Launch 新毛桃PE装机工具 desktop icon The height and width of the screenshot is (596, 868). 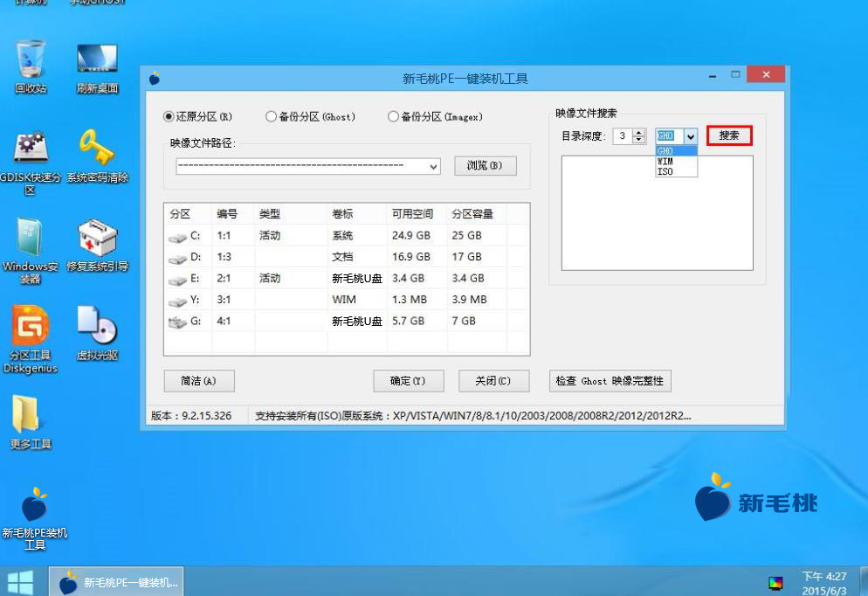click(34, 518)
